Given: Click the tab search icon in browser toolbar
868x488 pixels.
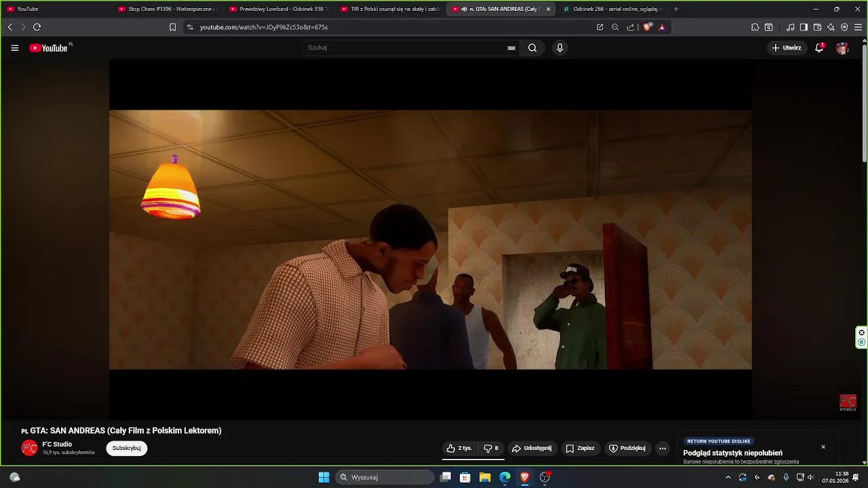Looking at the screenshot, I should pyautogui.click(x=768, y=27).
